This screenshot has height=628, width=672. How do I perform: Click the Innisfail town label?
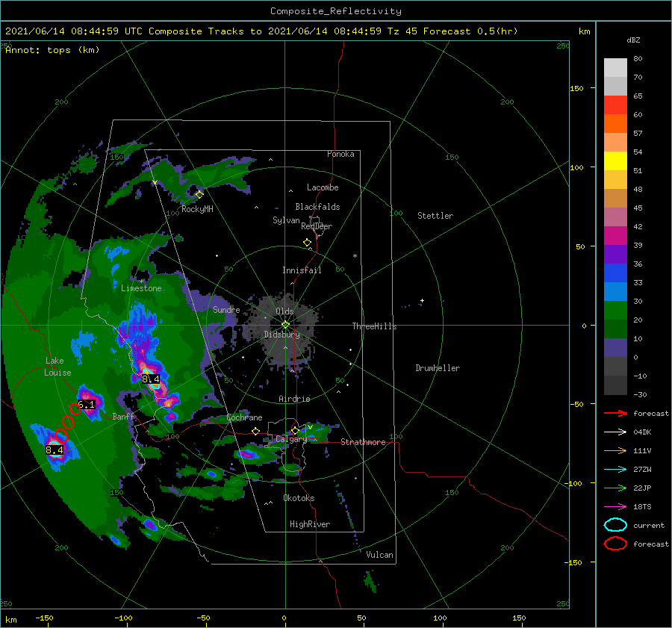tap(302, 270)
